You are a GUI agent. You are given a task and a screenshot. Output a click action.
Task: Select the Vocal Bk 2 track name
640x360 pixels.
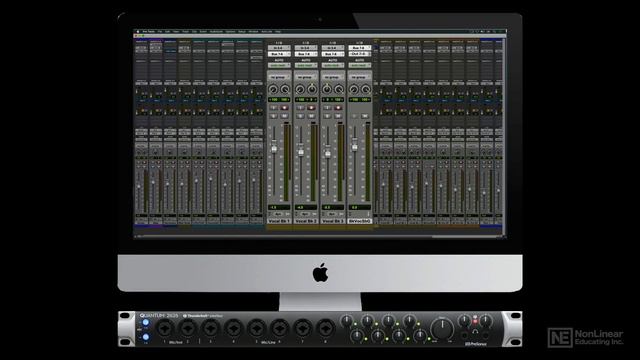click(306, 221)
